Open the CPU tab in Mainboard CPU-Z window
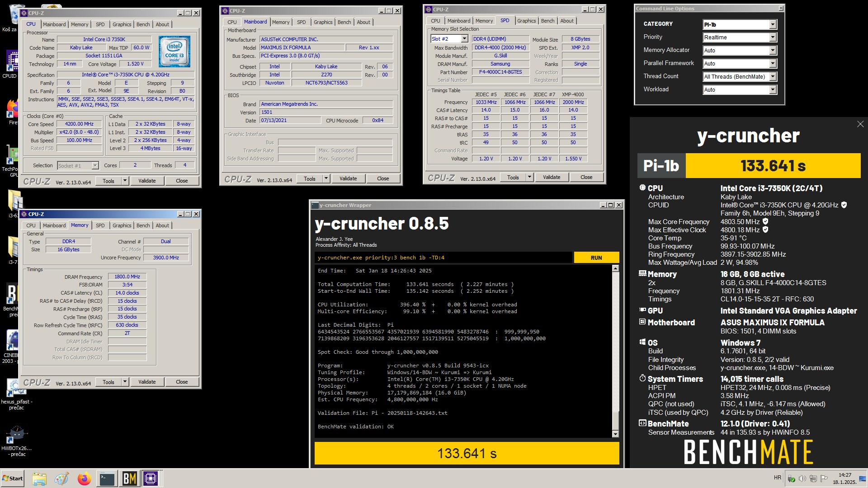Image resolution: width=868 pixels, height=488 pixels. [232, 22]
